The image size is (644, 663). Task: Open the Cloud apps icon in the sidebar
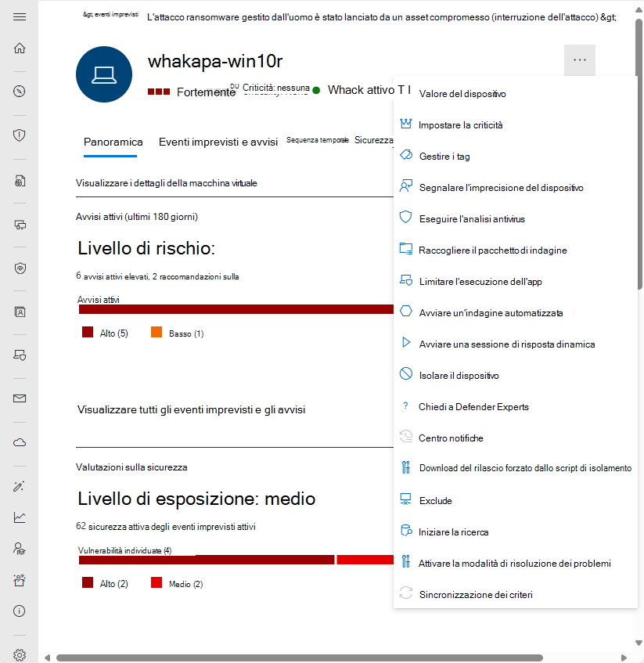click(20, 441)
